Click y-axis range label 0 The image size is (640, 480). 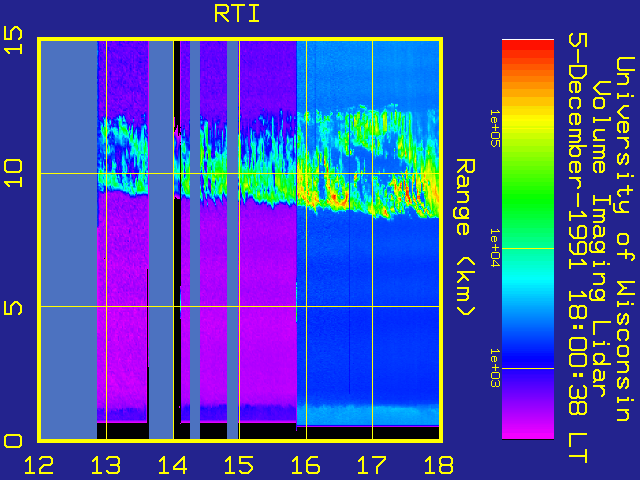[13, 441]
